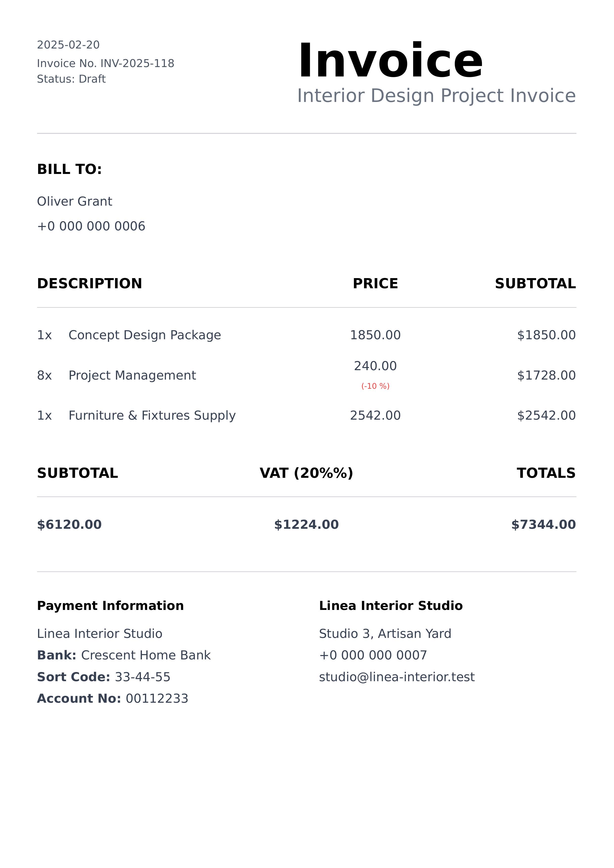
Task: Click the $1728.00 line subtotal
Action: tap(546, 376)
